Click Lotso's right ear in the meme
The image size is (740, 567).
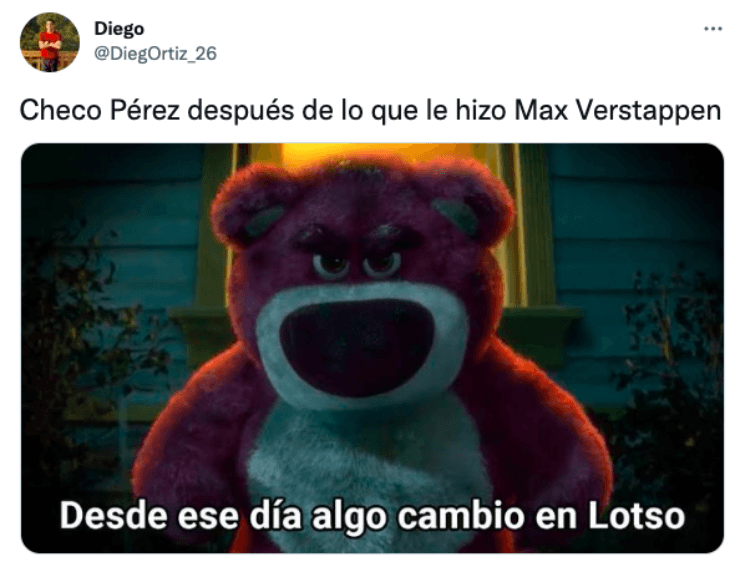point(470,208)
